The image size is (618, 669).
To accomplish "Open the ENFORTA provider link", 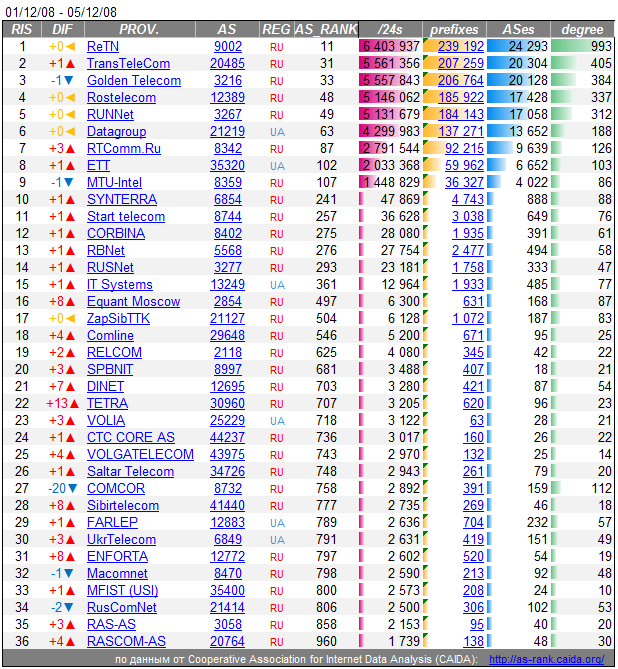I will (x=117, y=556).
